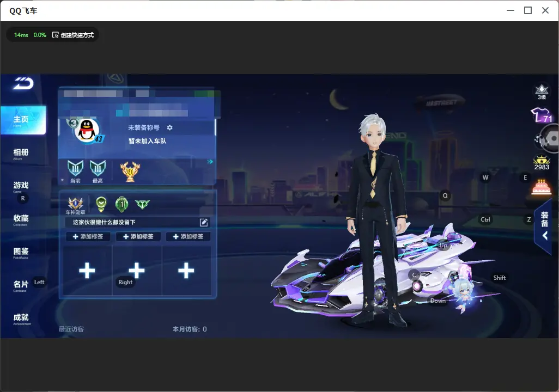Click the green winged T badge

142,204
